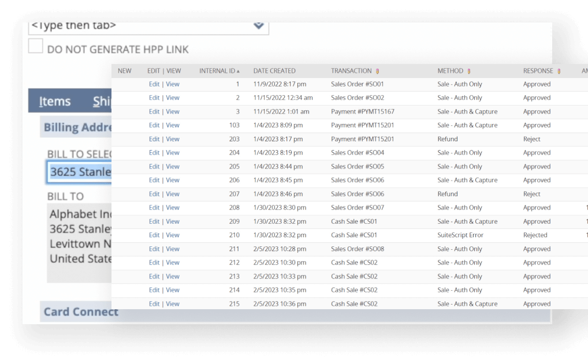Collapse the Billing Address section header

click(77, 127)
